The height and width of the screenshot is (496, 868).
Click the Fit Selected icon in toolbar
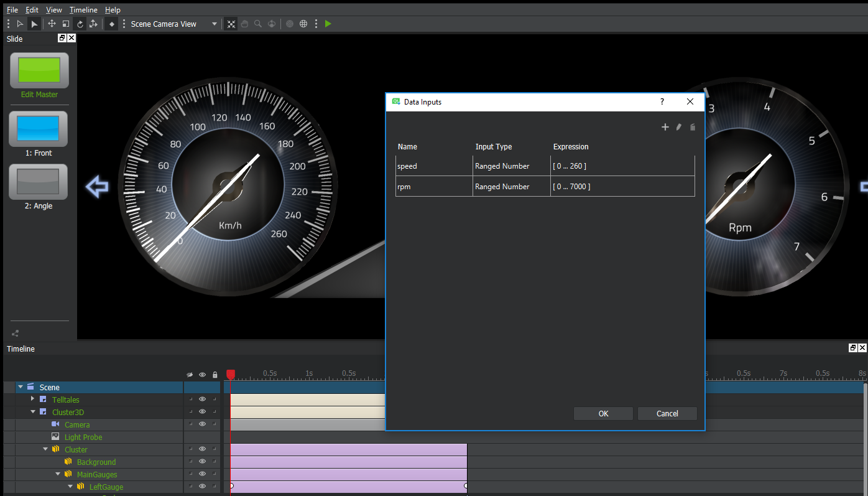click(x=231, y=24)
